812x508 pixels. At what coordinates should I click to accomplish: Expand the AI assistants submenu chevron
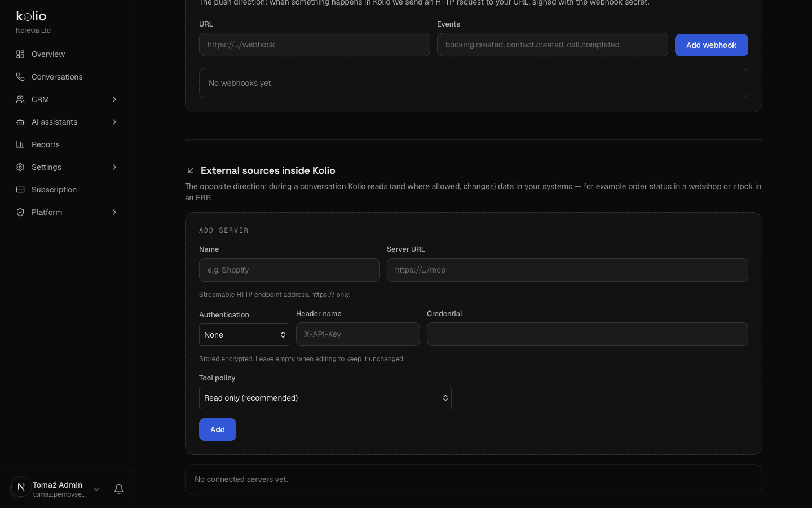114,122
